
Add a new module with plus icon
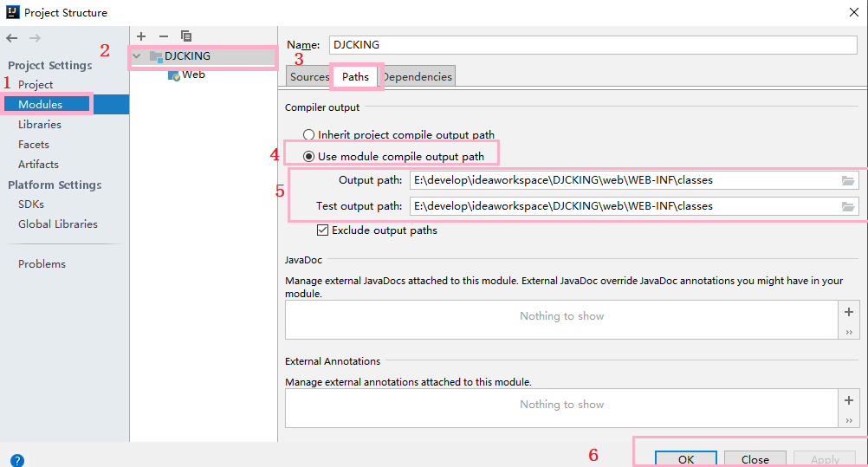pos(141,36)
